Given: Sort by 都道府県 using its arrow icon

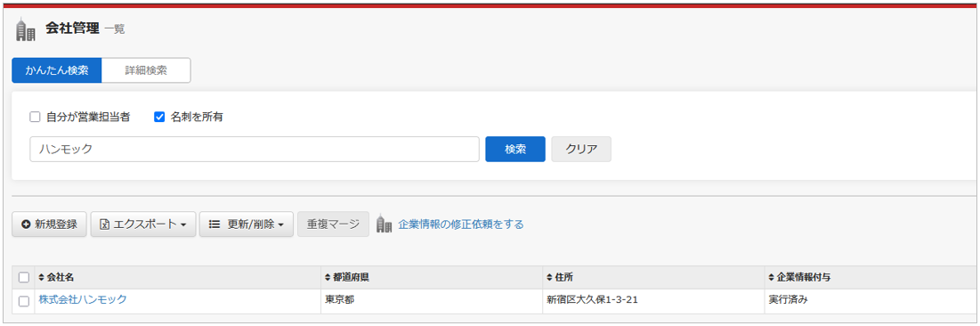Looking at the screenshot, I should click(328, 277).
